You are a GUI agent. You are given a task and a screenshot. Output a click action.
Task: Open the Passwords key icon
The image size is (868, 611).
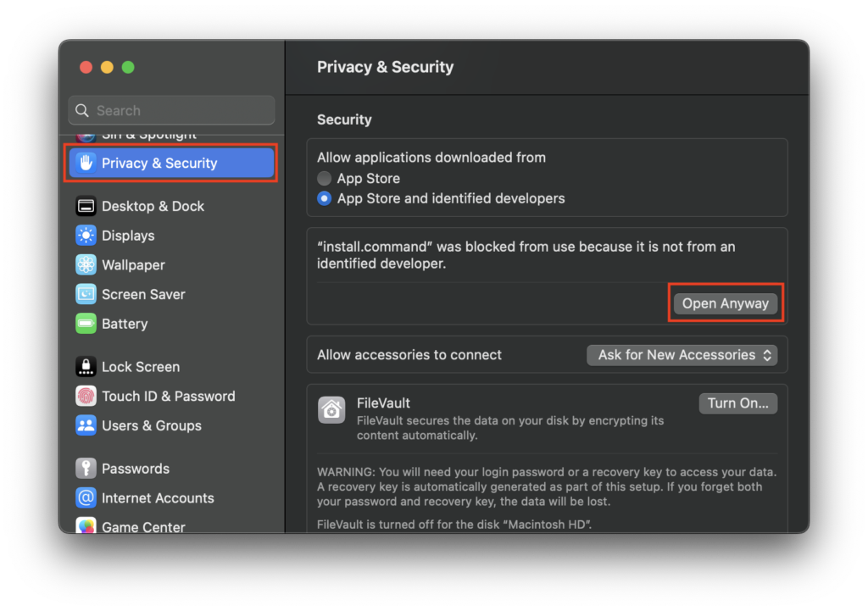[x=86, y=469]
